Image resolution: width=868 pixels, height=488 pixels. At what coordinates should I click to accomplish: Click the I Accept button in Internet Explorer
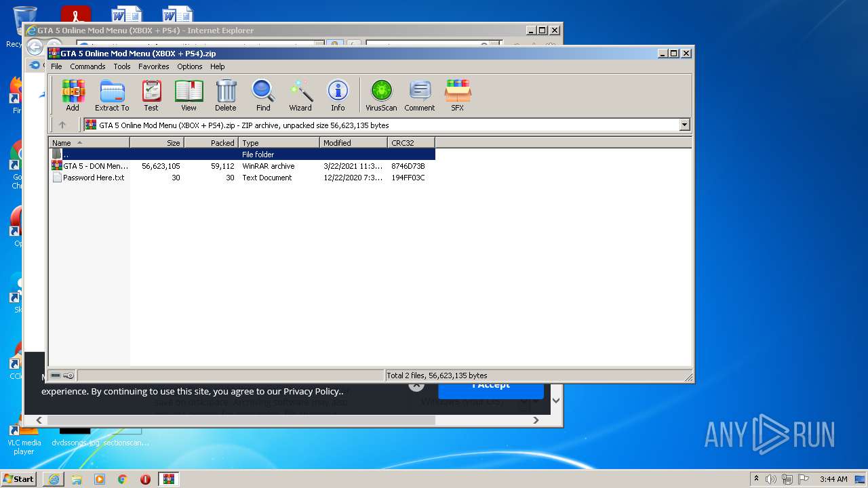(491, 388)
